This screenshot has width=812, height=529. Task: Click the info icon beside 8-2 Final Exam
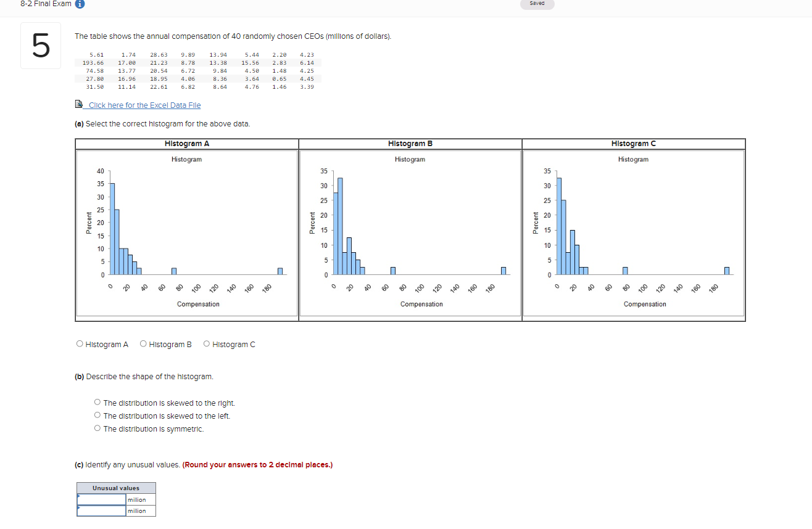coord(80,4)
